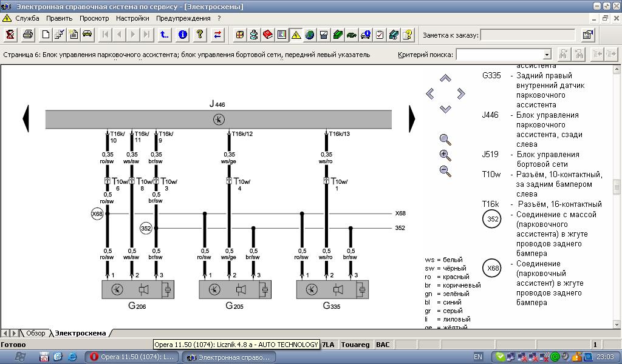Zoom out with the minus magnifier
Image resolution: width=622 pixels, height=364 pixels.
point(445,171)
